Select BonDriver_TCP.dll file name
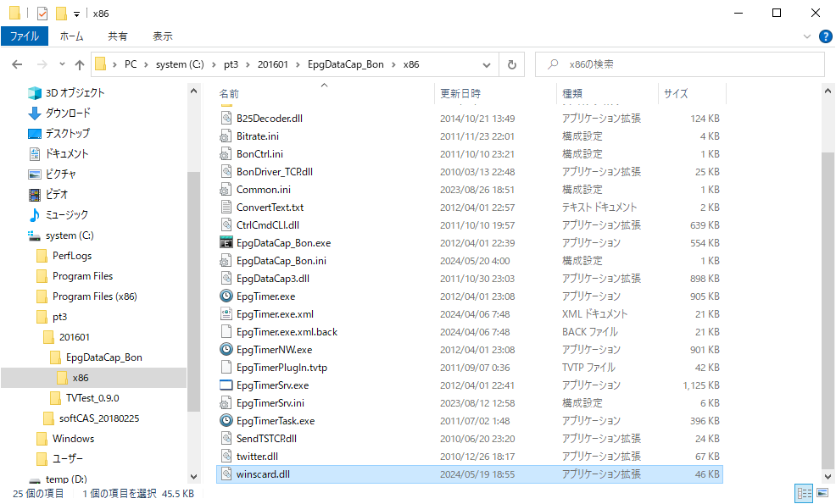836x504 pixels. point(275,172)
